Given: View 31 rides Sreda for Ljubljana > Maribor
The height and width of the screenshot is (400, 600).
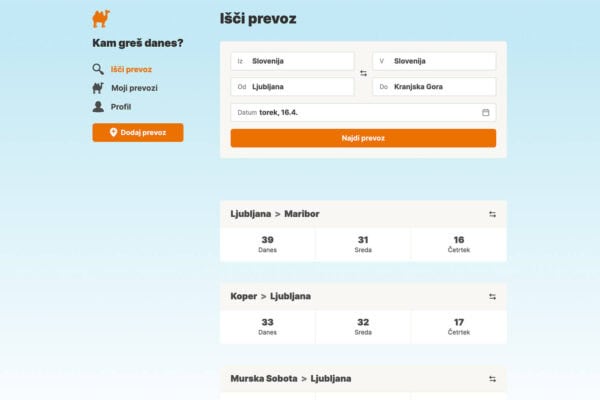Looking at the screenshot, I should tap(363, 244).
